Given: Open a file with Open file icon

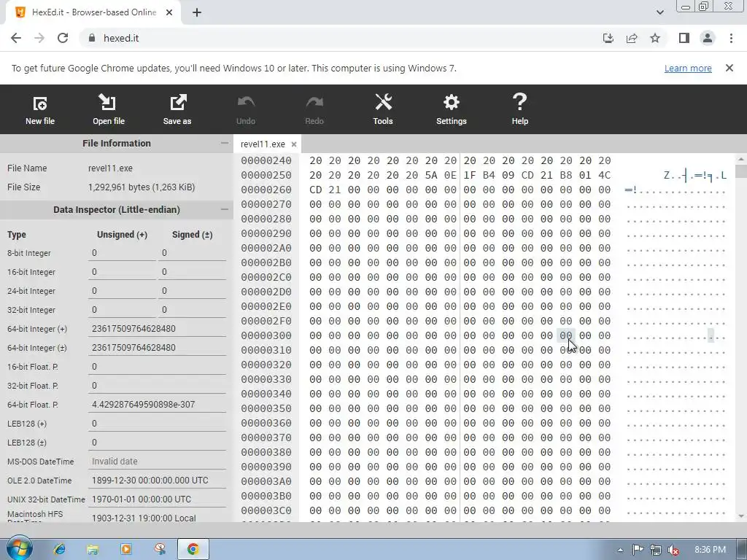Looking at the screenshot, I should pos(109,110).
